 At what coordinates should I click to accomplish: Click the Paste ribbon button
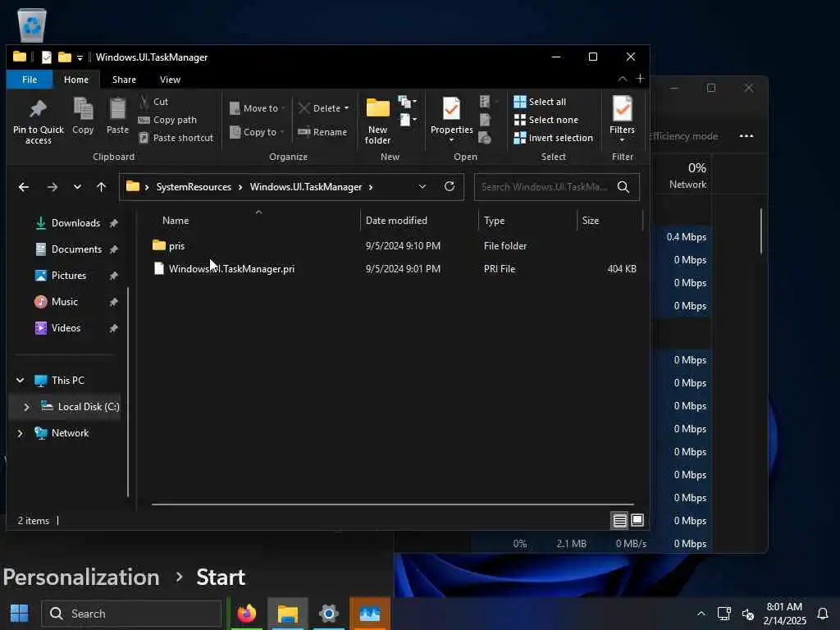[x=117, y=116]
